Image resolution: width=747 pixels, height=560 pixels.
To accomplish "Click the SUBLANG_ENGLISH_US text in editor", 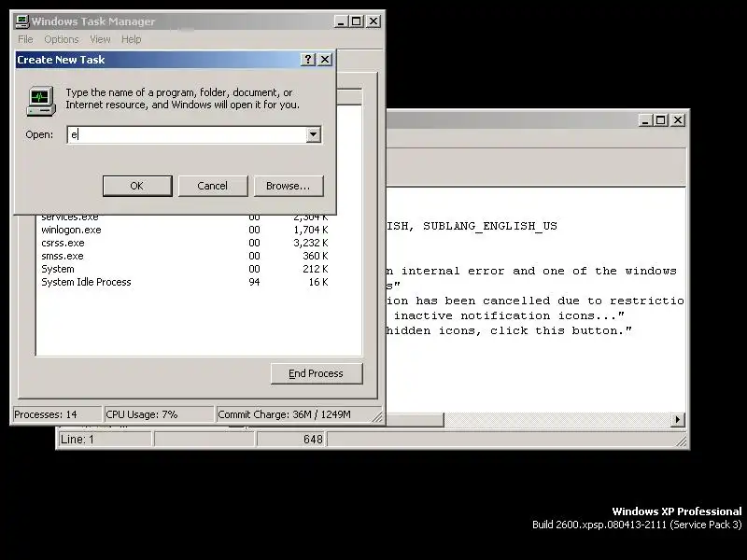I will point(490,226).
